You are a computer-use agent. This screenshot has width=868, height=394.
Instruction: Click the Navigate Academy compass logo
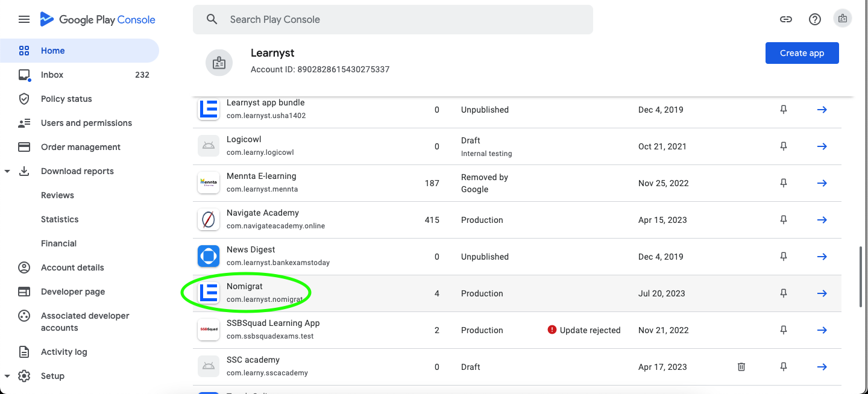[209, 220]
